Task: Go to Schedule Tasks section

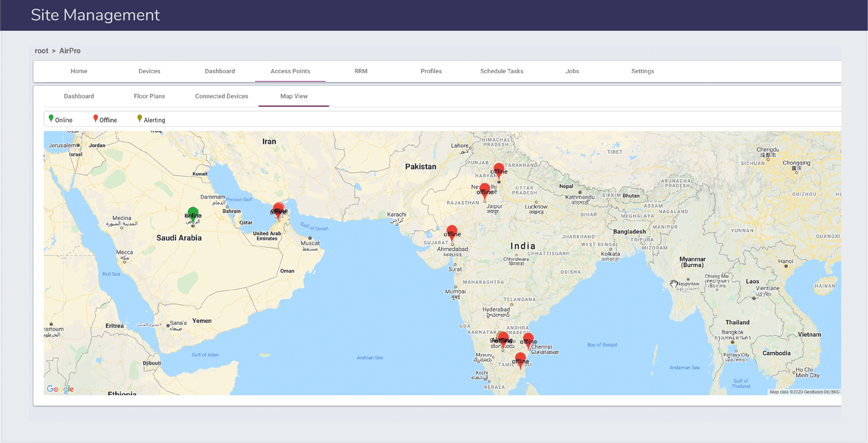Action: point(501,71)
